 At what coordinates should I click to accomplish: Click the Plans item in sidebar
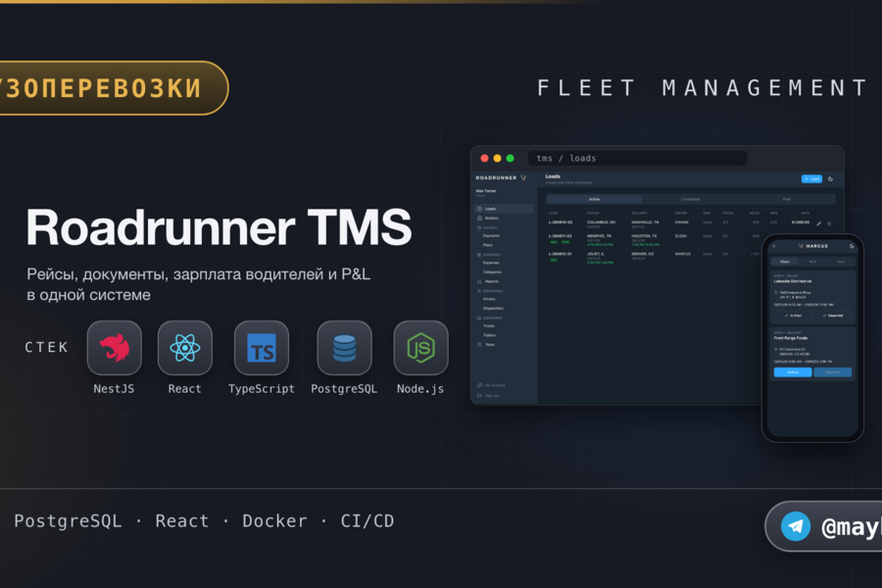(488, 245)
